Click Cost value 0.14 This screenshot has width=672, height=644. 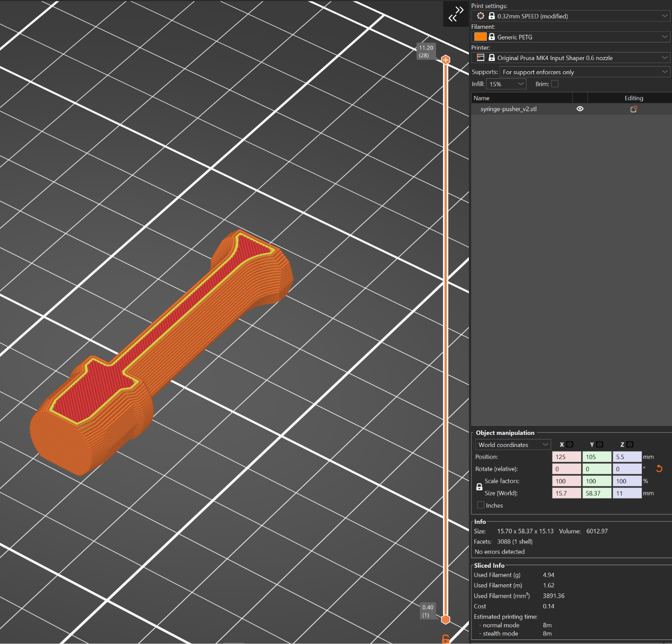[549, 606]
